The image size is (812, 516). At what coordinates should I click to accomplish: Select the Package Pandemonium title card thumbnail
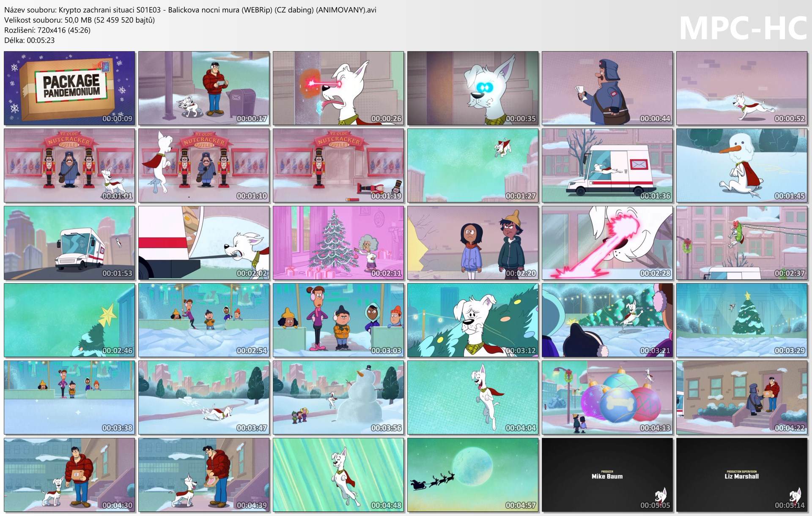[x=69, y=88]
